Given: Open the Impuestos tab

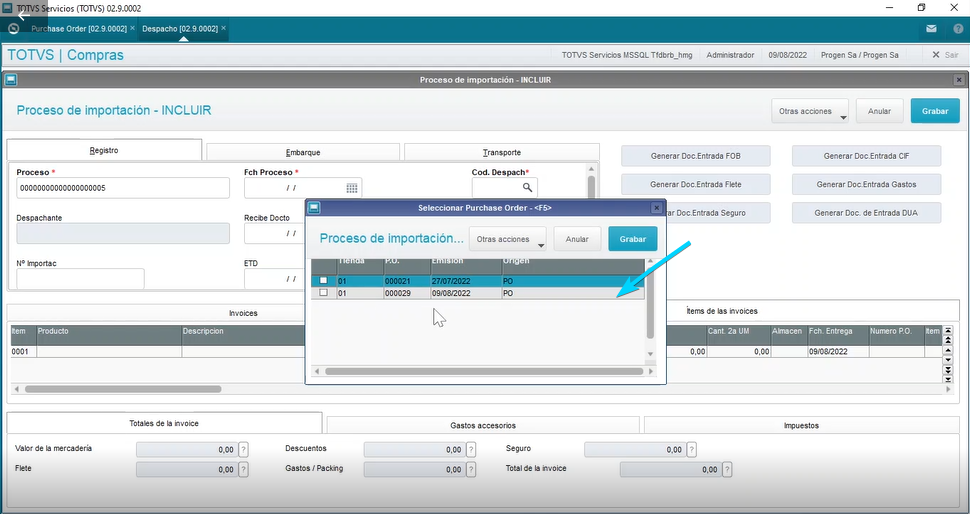Looking at the screenshot, I should (801, 426).
